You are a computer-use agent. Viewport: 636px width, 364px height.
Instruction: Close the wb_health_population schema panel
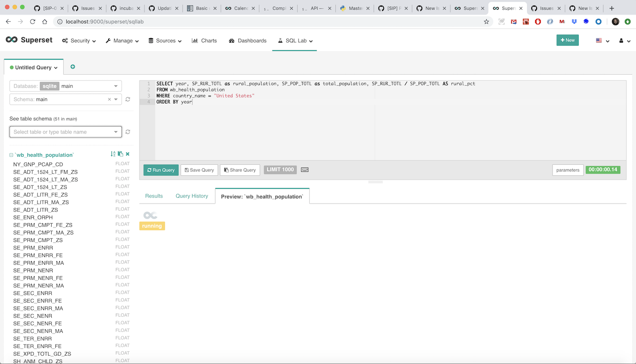127,154
